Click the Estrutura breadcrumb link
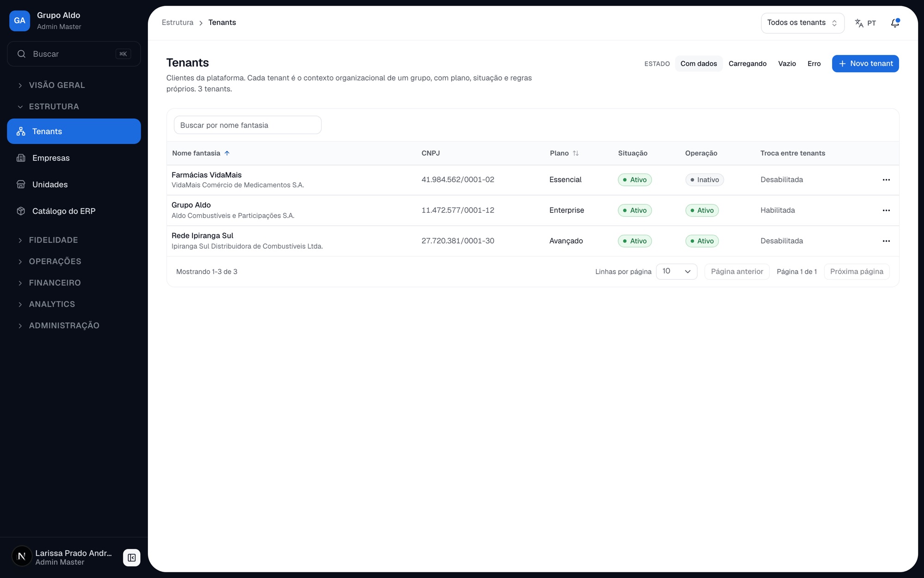The image size is (924, 578). pyautogui.click(x=177, y=23)
